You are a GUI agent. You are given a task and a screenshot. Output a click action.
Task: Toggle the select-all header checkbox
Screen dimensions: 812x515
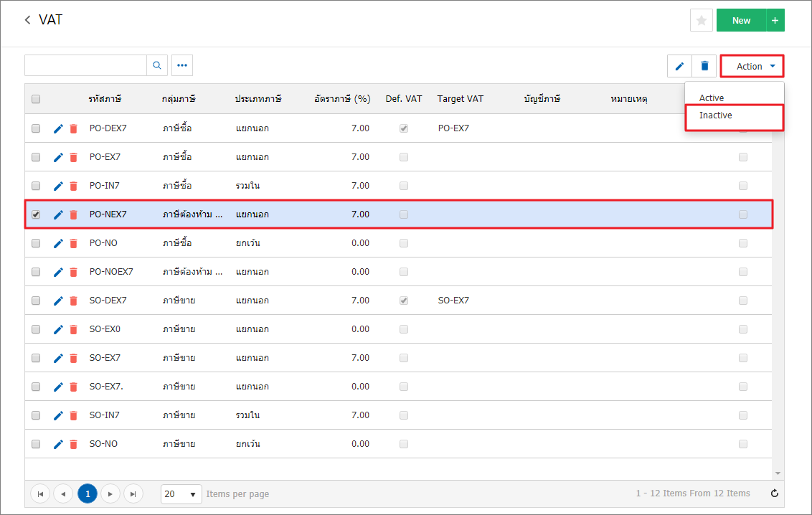[x=36, y=99]
